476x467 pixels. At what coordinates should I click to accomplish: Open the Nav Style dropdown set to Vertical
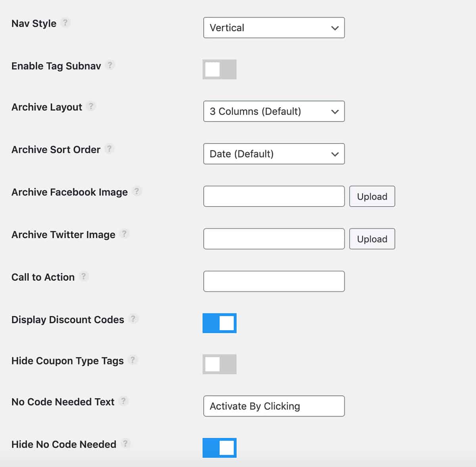[x=274, y=28]
